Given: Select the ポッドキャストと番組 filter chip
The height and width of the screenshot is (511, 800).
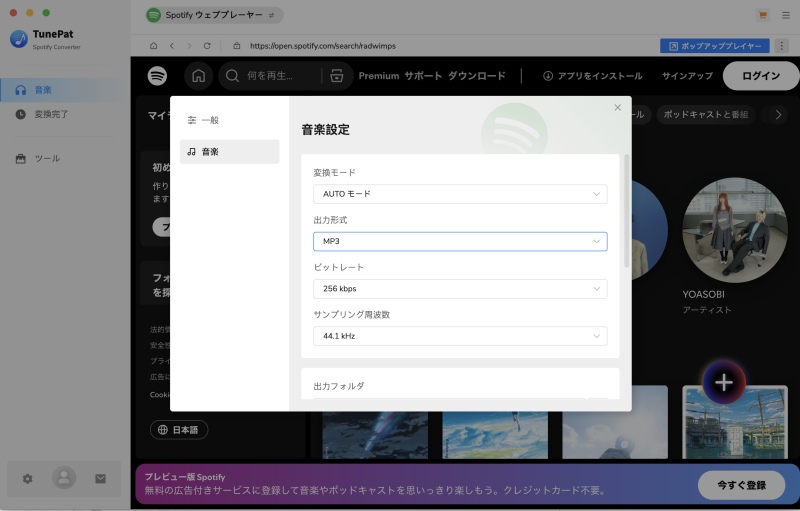Looking at the screenshot, I should point(706,115).
